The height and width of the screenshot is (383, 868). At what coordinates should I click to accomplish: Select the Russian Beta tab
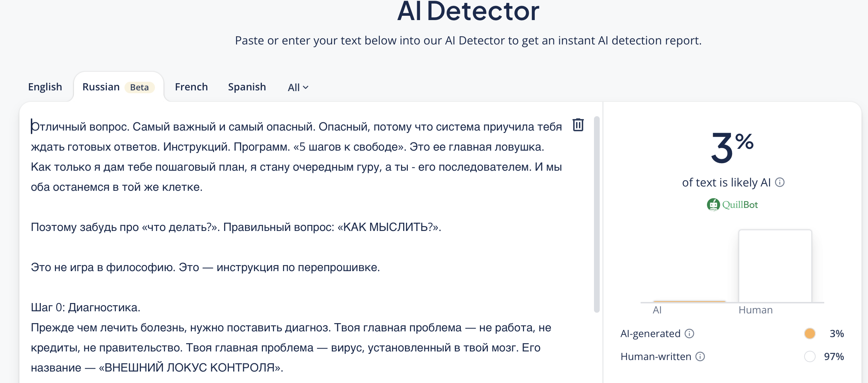pyautogui.click(x=101, y=87)
